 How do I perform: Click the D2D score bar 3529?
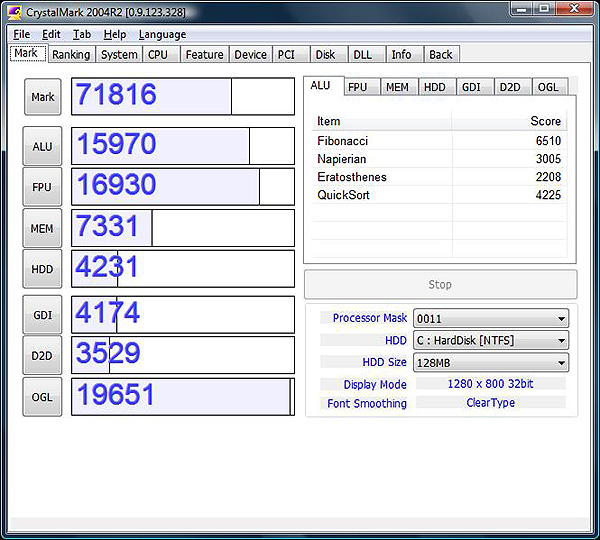tap(183, 355)
